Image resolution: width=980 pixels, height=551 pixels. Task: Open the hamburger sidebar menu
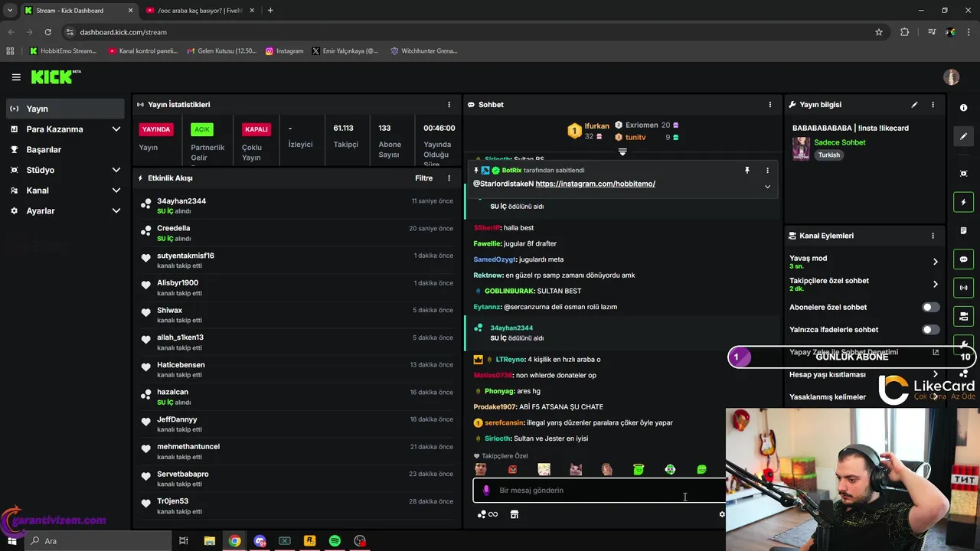point(16,77)
